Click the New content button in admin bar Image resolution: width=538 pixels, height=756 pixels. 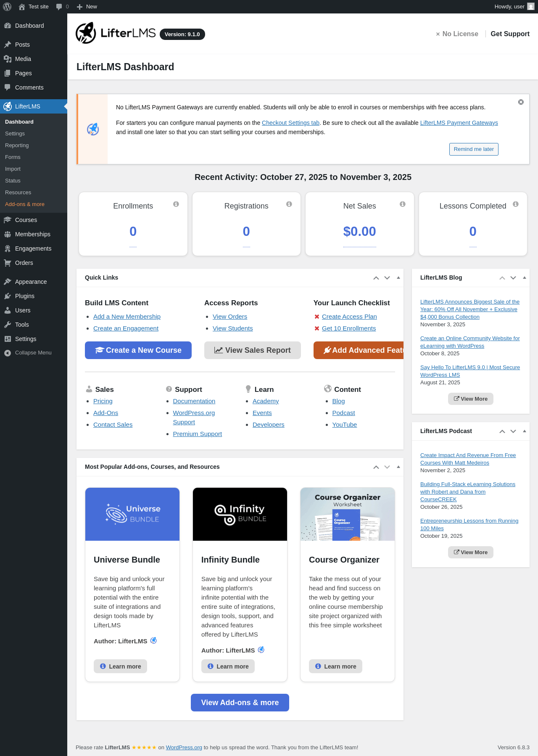tap(87, 7)
